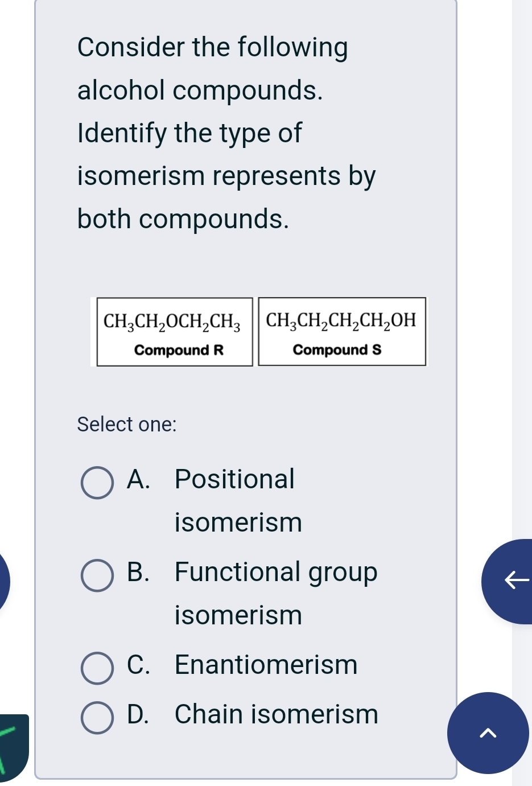Click the CH3CH2OCH2CH3 formula
The width and height of the screenshot is (532, 786).
(x=172, y=322)
